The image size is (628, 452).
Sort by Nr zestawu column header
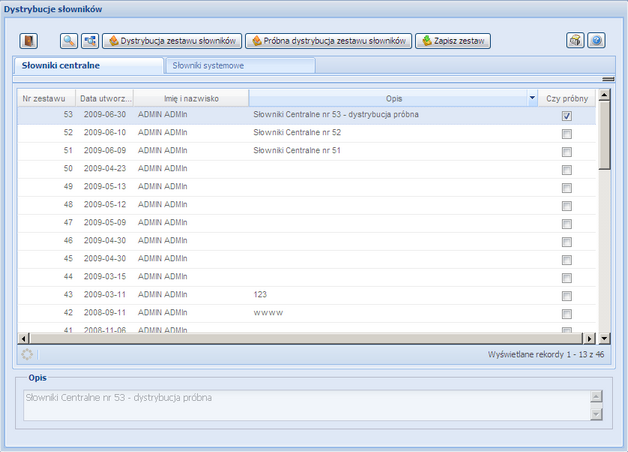click(45, 98)
